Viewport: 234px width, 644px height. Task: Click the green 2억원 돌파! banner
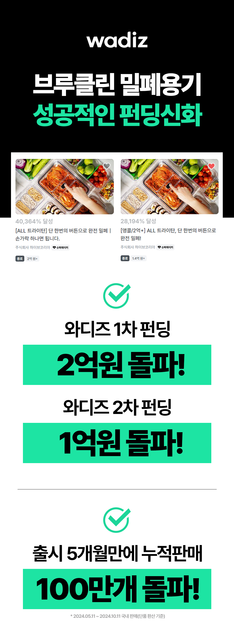click(117, 365)
